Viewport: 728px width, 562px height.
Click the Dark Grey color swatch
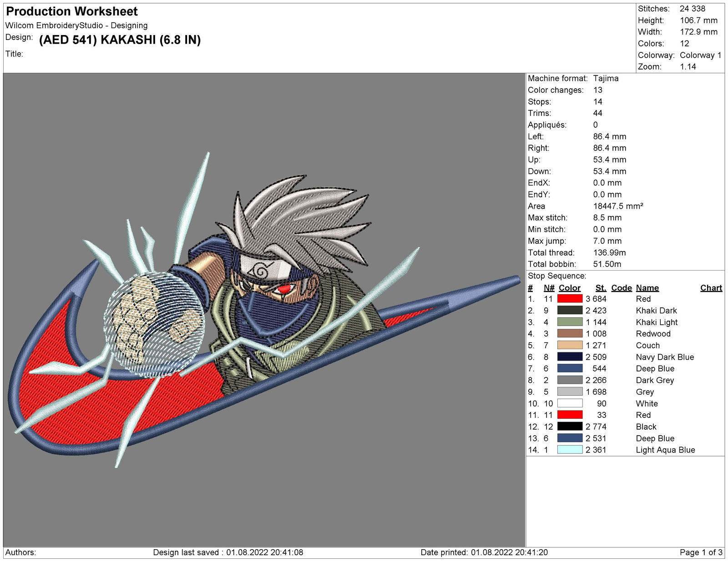570,380
